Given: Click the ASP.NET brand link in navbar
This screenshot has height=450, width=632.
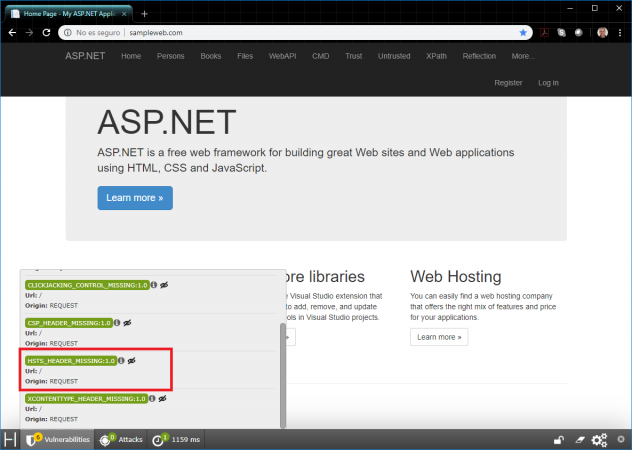Looking at the screenshot, I should [x=85, y=56].
